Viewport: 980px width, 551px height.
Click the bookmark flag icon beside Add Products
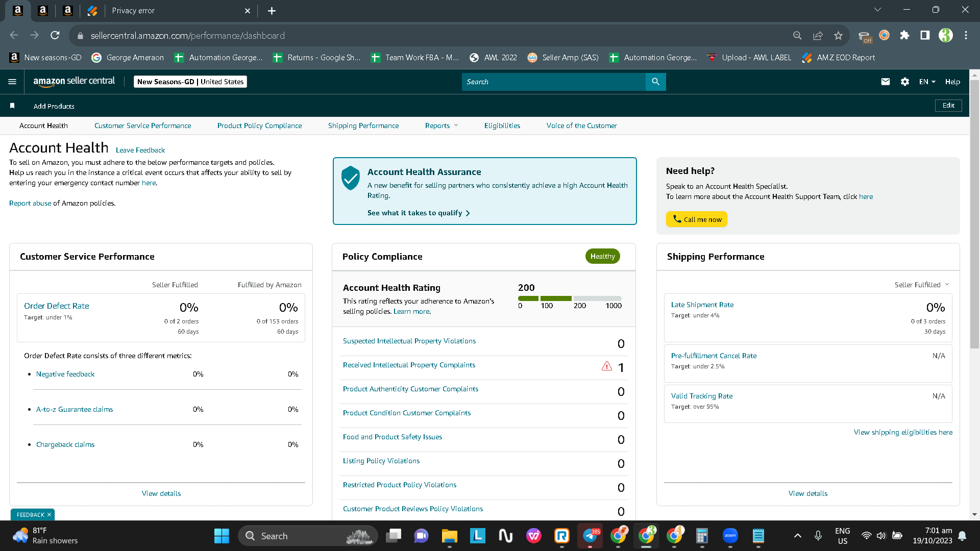pyautogui.click(x=12, y=106)
